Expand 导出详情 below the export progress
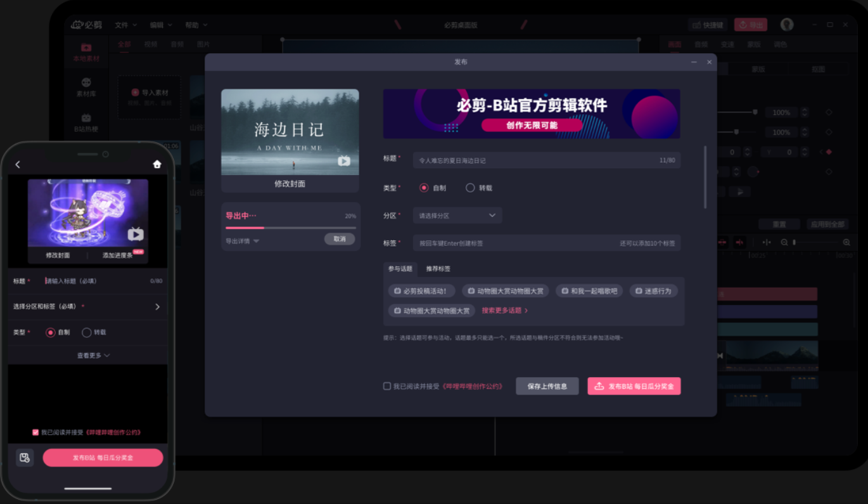Image resolution: width=868 pixels, height=504 pixels. coord(243,240)
